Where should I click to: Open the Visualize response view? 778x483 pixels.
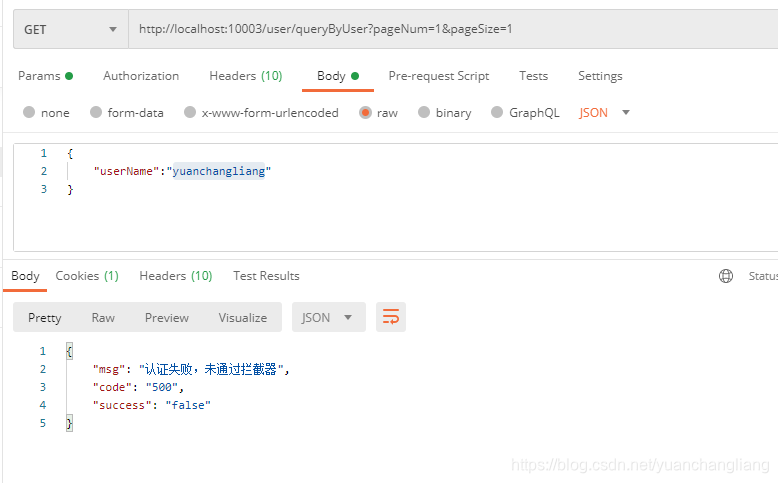coord(243,318)
